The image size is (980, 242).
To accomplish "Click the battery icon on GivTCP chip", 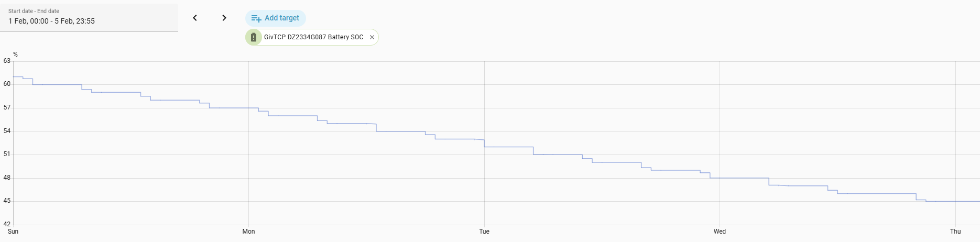I will tap(254, 37).
